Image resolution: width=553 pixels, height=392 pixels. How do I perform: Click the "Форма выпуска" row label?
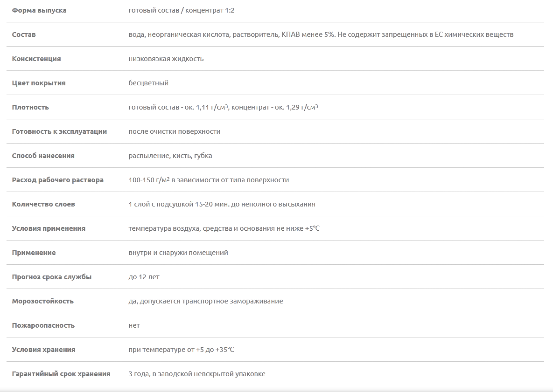[x=39, y=10]
